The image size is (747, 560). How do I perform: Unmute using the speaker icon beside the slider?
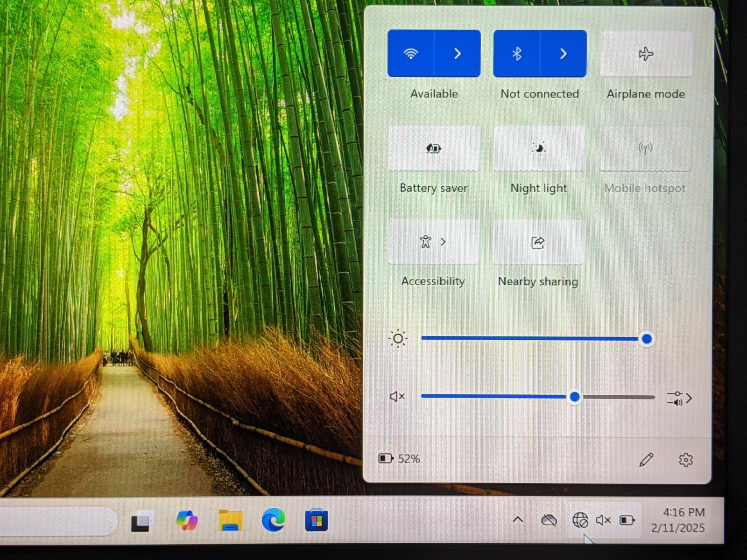(397, 397)
